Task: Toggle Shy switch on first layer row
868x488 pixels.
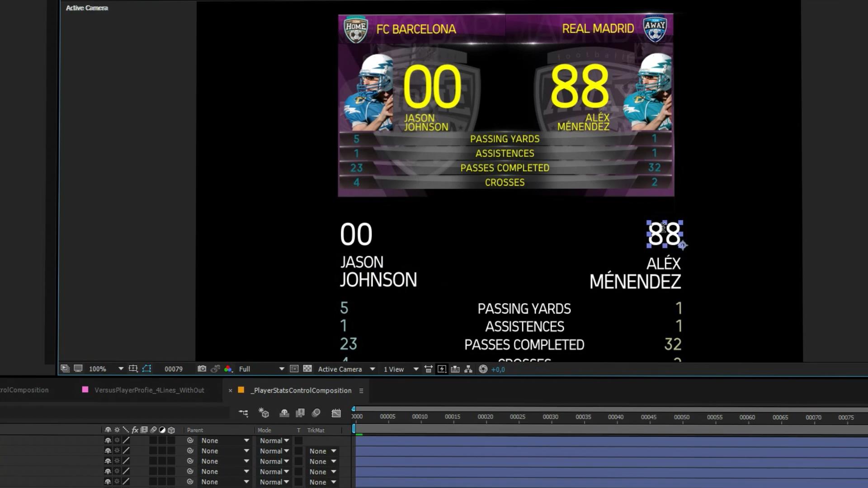Action: pos(108,440)
